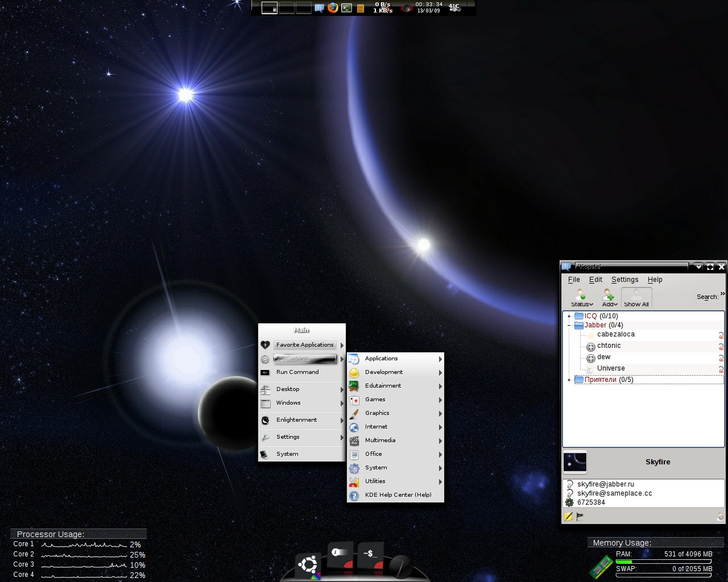The image size is (728, 582).
Task: Switch to the second virtual desktop in pager
Action: pyautogui.click(x=287, y=8)
